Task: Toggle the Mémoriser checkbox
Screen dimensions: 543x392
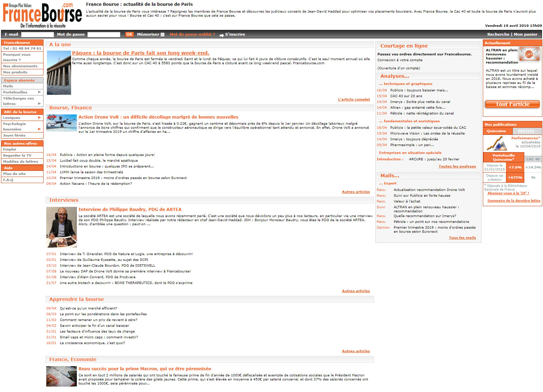Action: coord(163,35)
